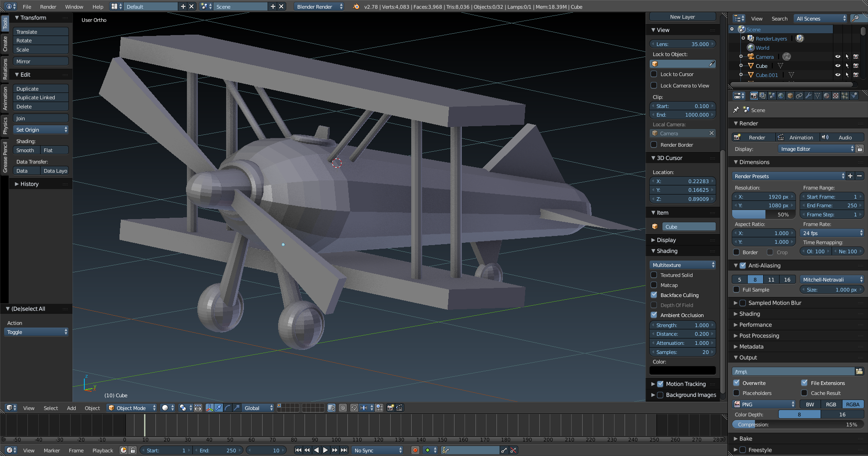Image resolution: width=868 pixels, height=456 pixels.
Task: Disable Ambient Occlusion checkbox
Action: click(x=654, y=315)
